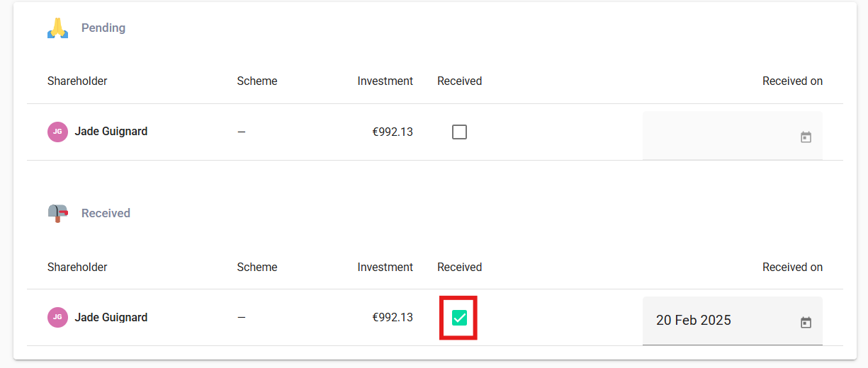The width and height of the screenshot is (868, 368).
Task: Open Jade Guignard name in Received section
Action: pyautogui.click(x=111, y=317)
